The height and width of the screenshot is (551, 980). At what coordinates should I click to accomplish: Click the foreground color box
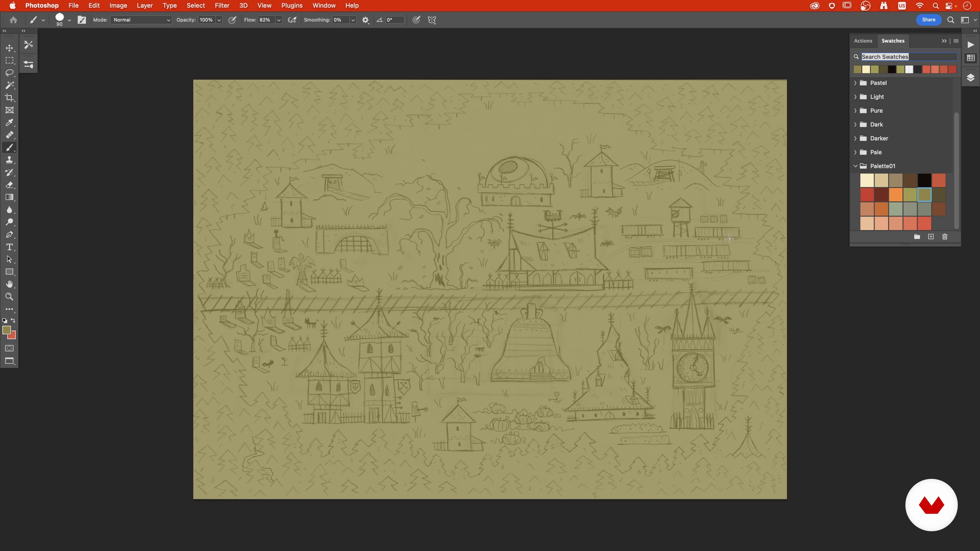6,330
